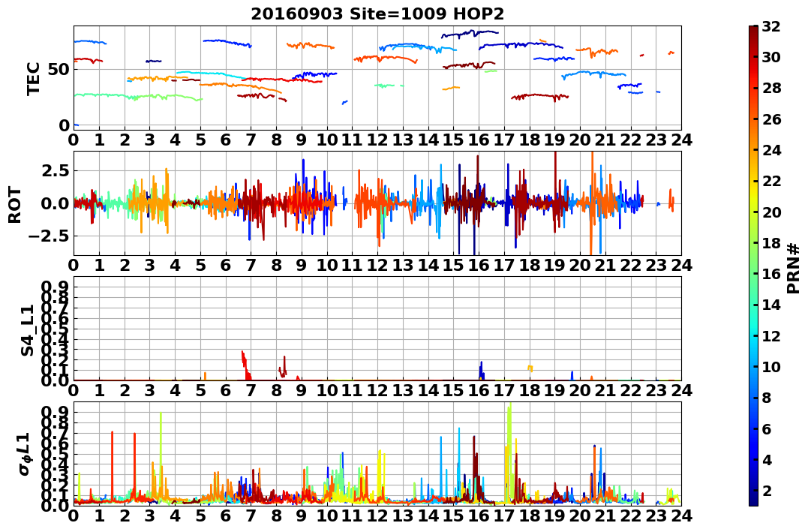Click the colorbar tick label 28
Screen dimensions: 808x532
tap(771, 88)
